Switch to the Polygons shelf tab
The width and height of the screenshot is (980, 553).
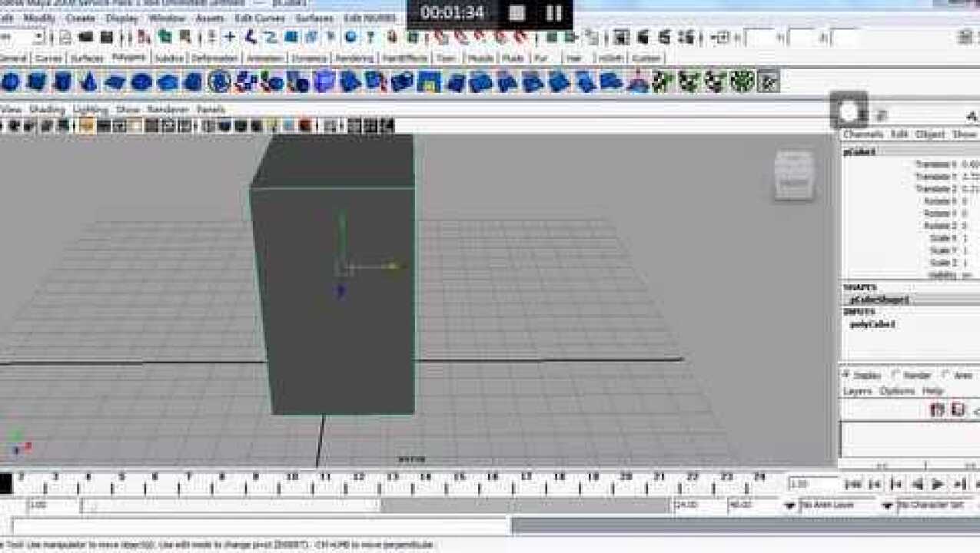click(x=128, y=58)
